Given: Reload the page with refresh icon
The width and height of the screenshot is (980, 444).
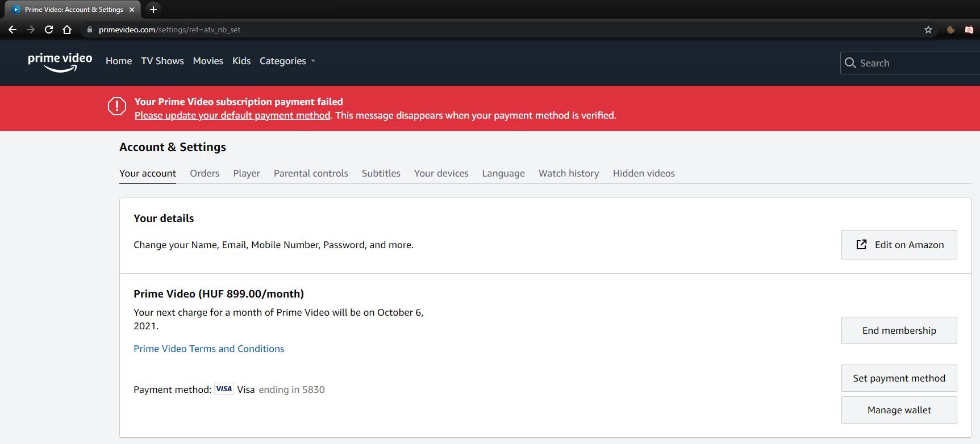Looking at the screenshot, I should pos(49,30).
